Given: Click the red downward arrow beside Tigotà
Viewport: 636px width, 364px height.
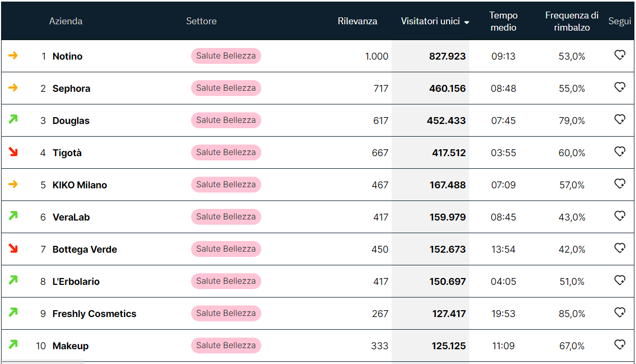Looking at the screenshot, I should point(13,152).
